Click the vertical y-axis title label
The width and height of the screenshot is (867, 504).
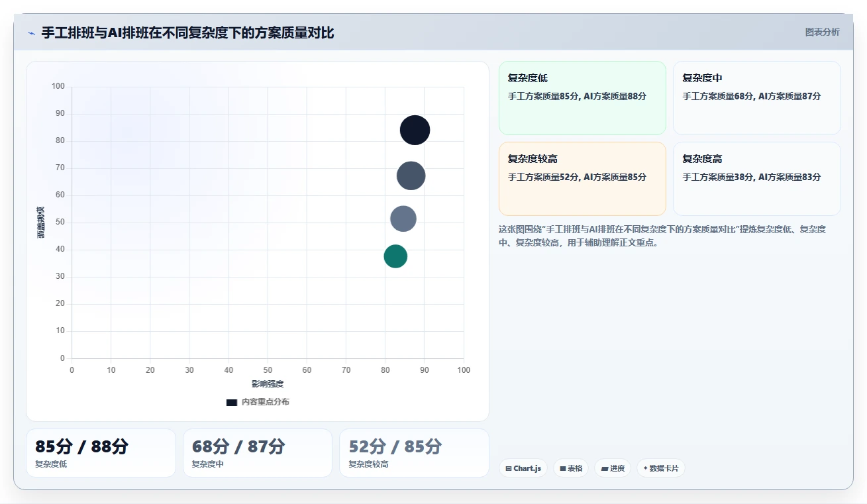tap(41, 223)
